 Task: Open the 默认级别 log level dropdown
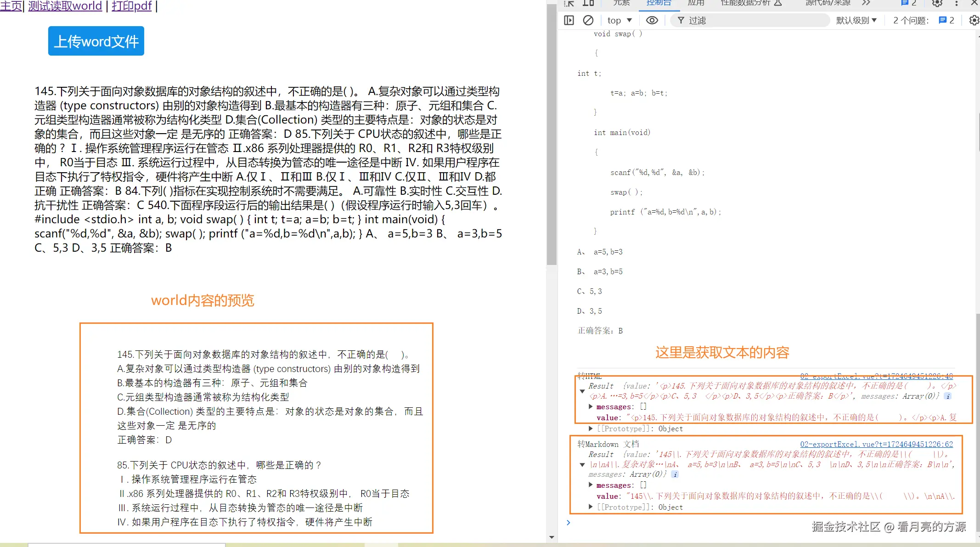856,20
